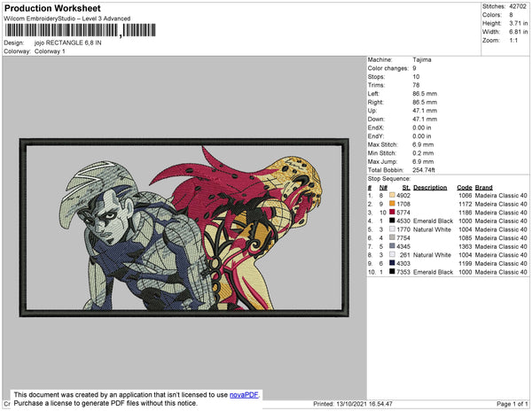Select the Max Jump value 6.9 mm
The image size is (532, 411).
click(x=423, y=161)
